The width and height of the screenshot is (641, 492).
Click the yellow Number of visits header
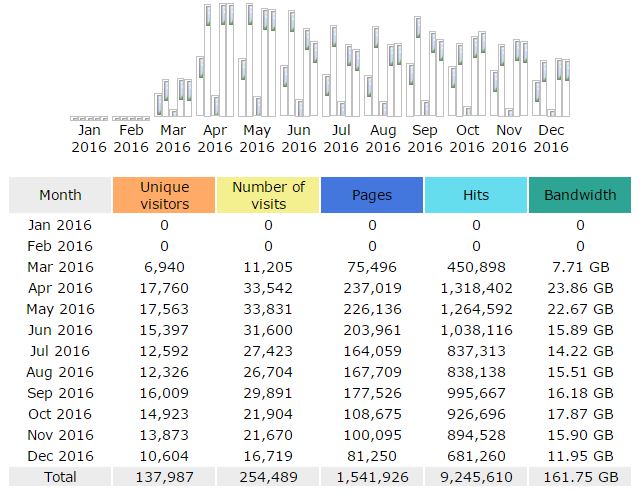[268, 195]
